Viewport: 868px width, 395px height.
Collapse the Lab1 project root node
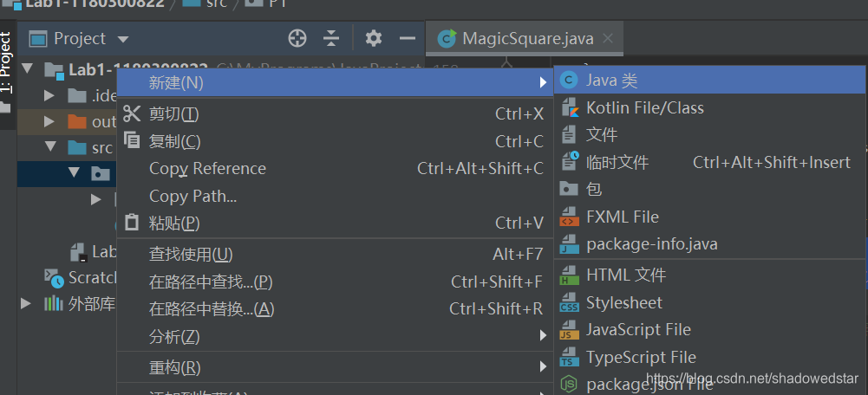[26, 68]
